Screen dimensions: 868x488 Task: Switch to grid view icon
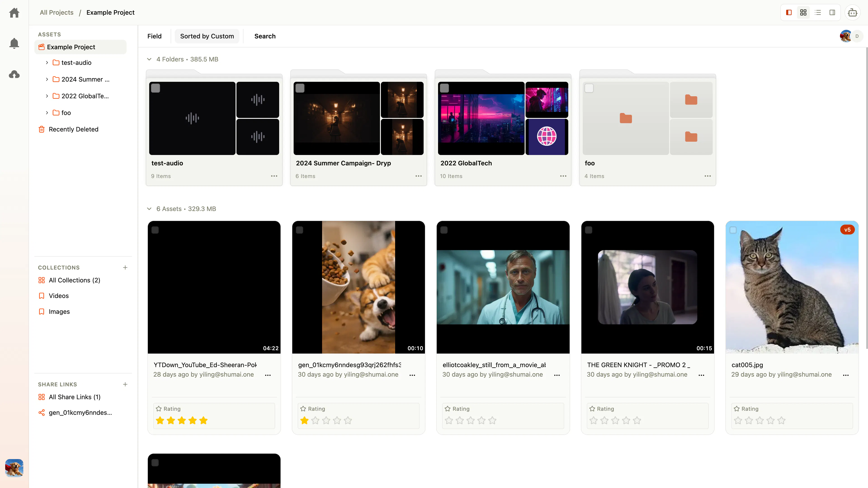tap(803, 12)
